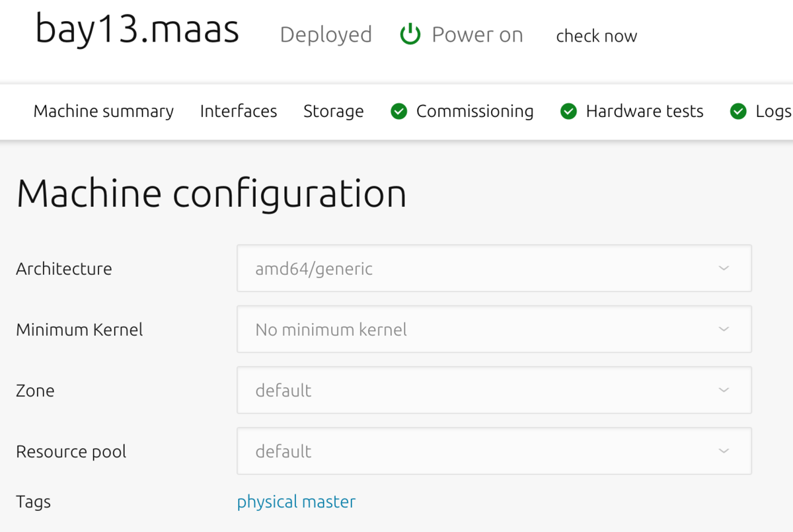Open the Interfaces tab
This screenshot has width=793, height=532.
pos(239,112)
